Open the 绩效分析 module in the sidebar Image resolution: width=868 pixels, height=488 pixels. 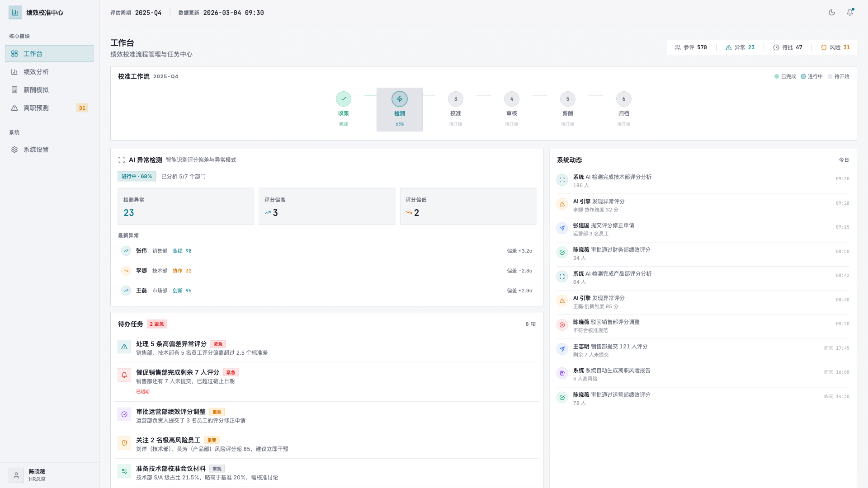[36, 71]
